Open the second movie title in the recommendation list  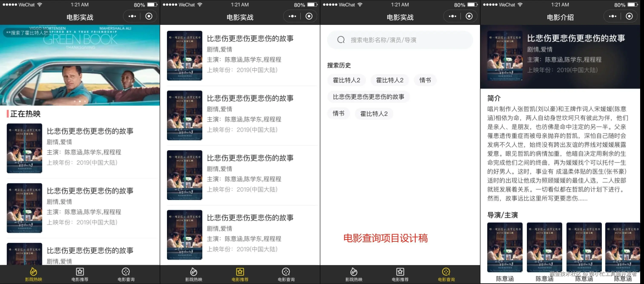point(250,98)
